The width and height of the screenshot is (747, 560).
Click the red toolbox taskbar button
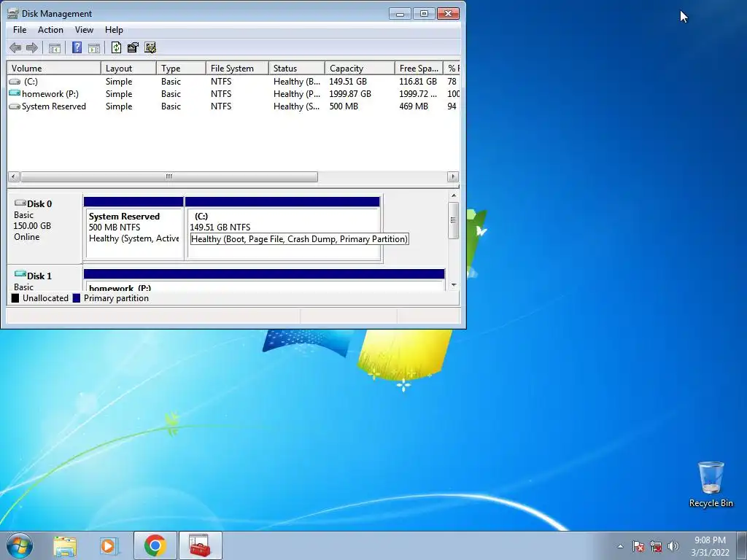click(200, 545)
